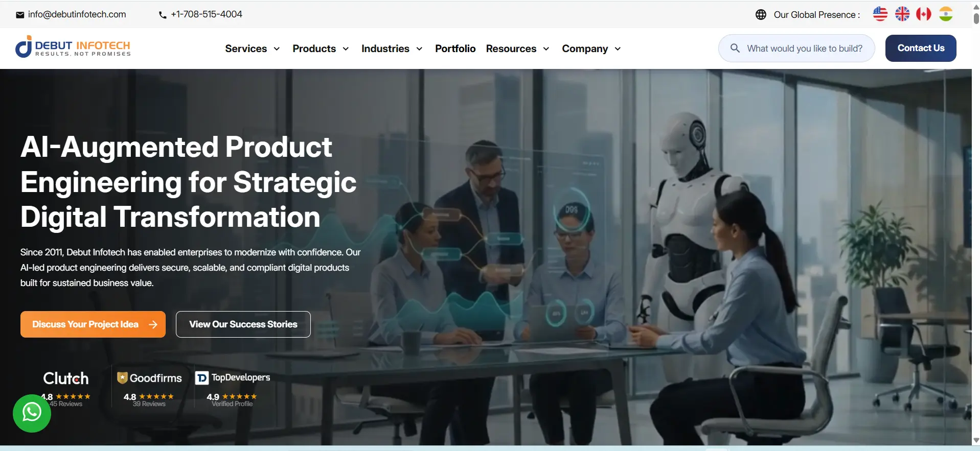Expand the Products dropdown chevron
This screenshot has width=980, height=451.
tap(346, 49)
